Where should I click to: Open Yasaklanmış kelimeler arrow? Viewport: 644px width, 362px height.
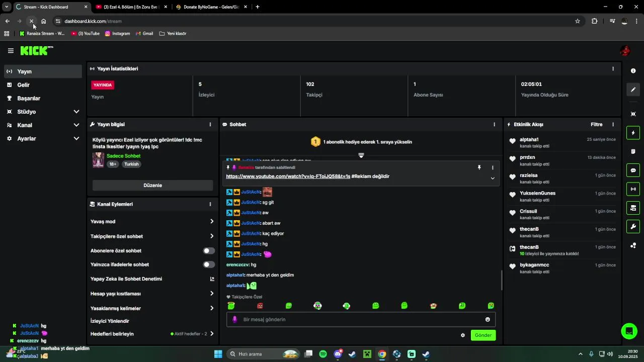(212, 308)
